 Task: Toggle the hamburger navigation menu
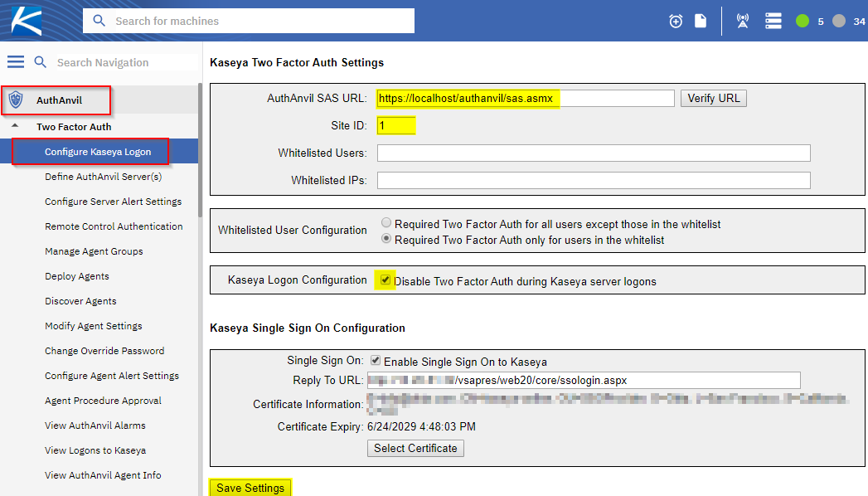[x=16, y=62]
